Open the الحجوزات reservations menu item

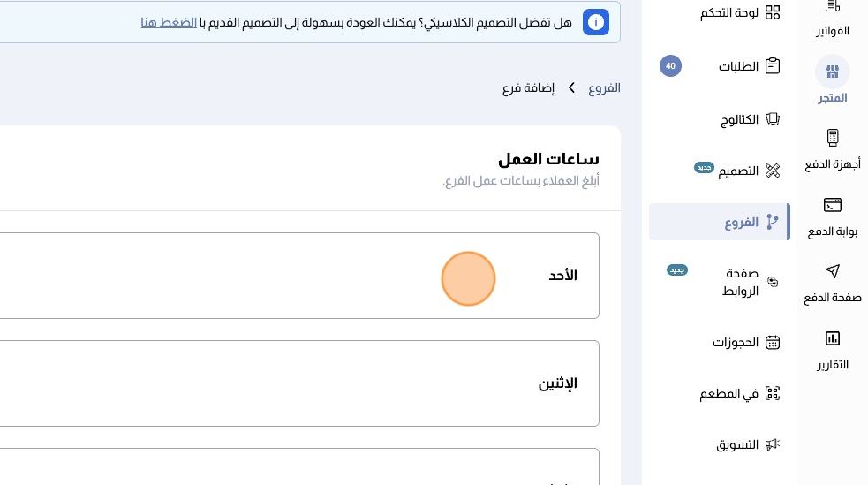pyautogui.click(x=736, y=342)
